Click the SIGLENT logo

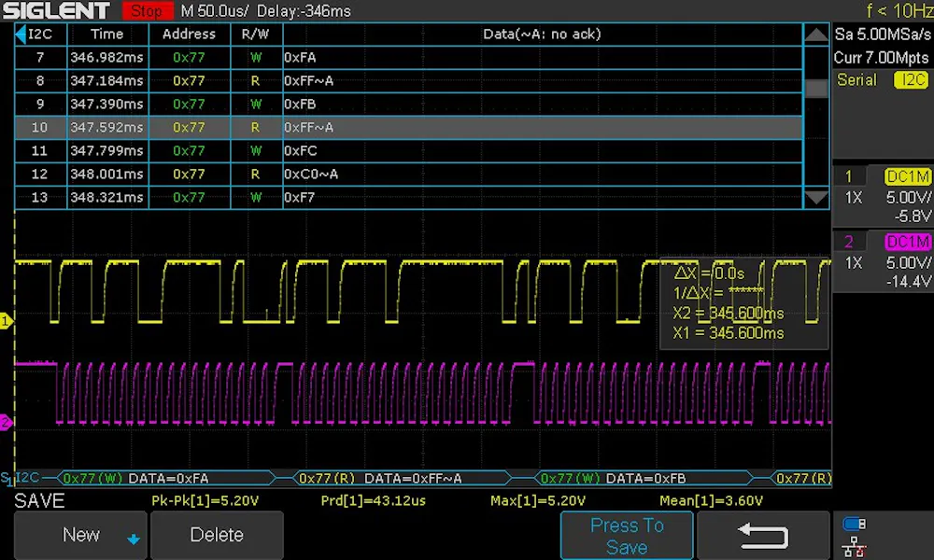coord(57,10)
